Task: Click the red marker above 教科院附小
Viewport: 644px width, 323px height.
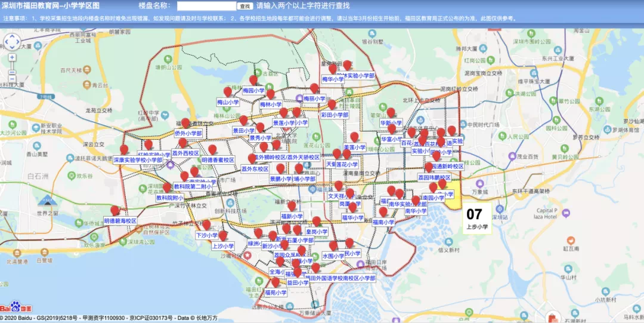Action: click(x=167, y=188)
